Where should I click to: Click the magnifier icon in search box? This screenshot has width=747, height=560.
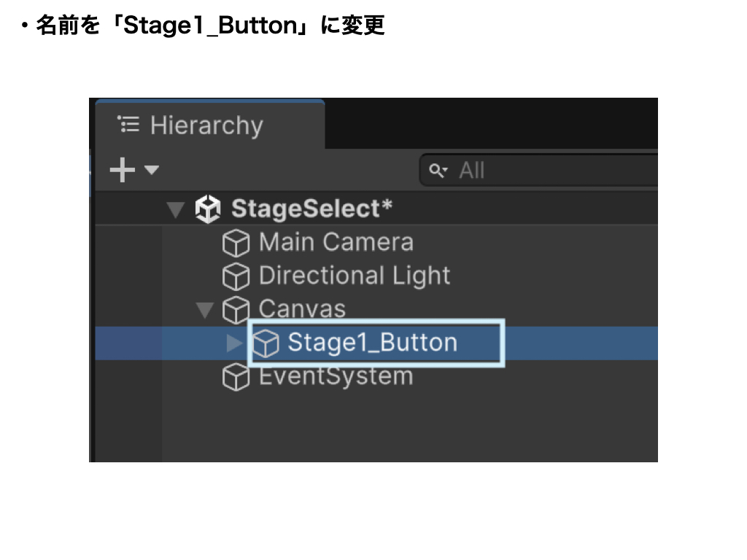[x=438, y=171]
